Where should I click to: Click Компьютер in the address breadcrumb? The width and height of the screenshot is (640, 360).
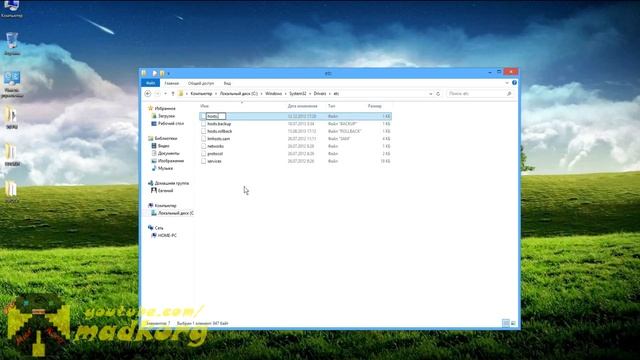201,93
